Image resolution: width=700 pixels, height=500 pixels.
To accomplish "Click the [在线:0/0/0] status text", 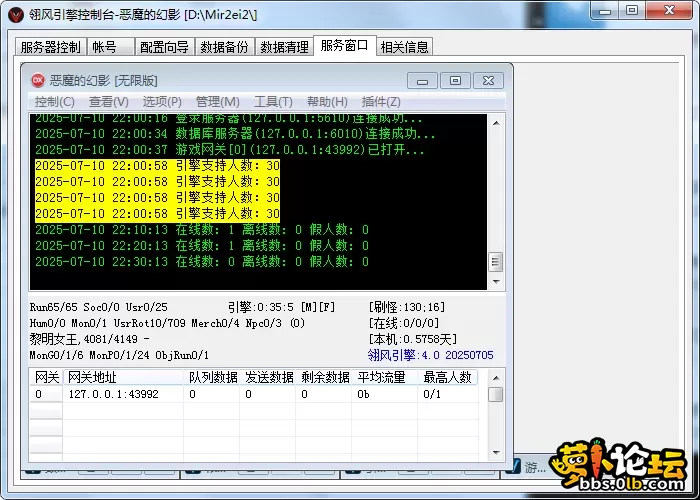I will point(404,323).
